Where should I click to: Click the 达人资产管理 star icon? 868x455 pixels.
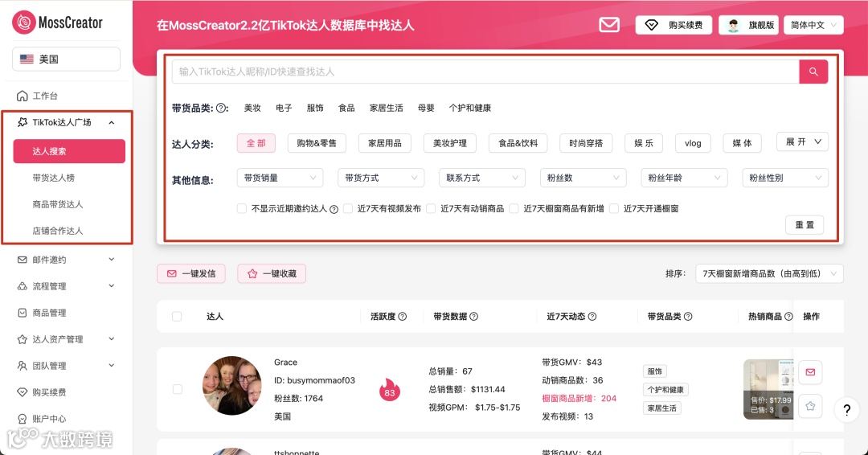pyautogui.click(x=23, y=339)
